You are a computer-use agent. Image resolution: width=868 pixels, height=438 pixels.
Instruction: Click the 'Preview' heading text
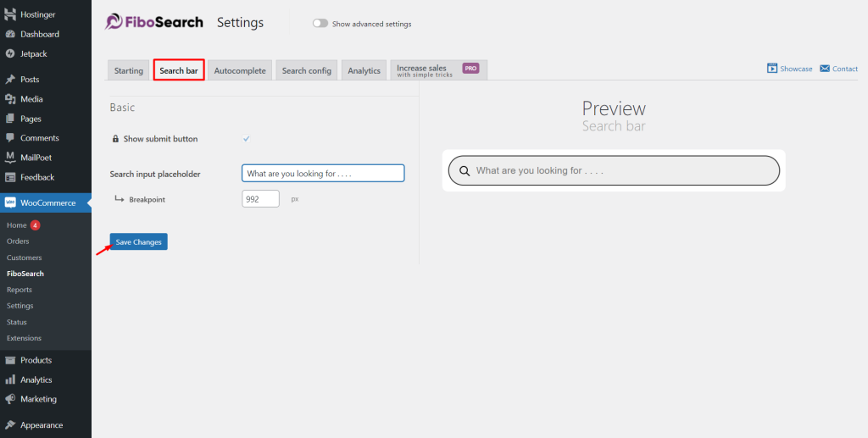click(614, 108)
